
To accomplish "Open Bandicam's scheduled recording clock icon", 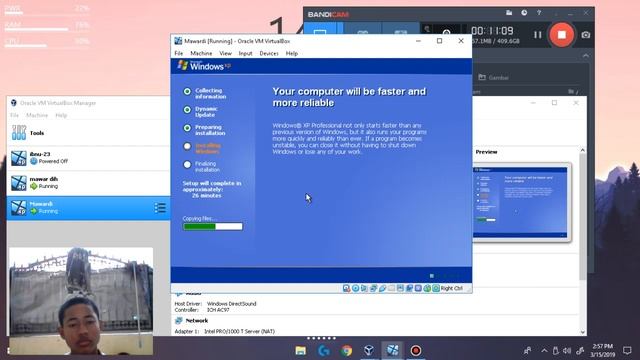I will coord(524,13).
